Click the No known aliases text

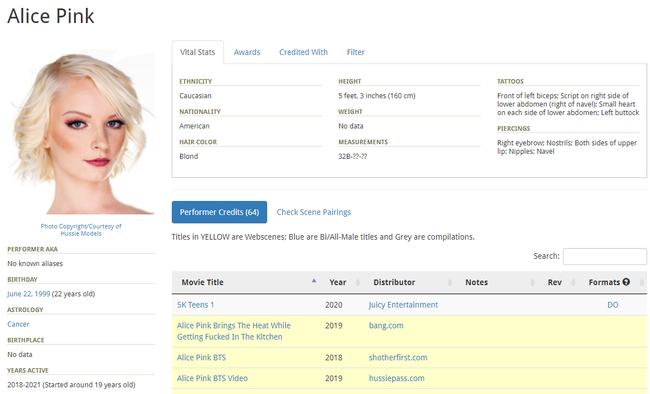35,264
